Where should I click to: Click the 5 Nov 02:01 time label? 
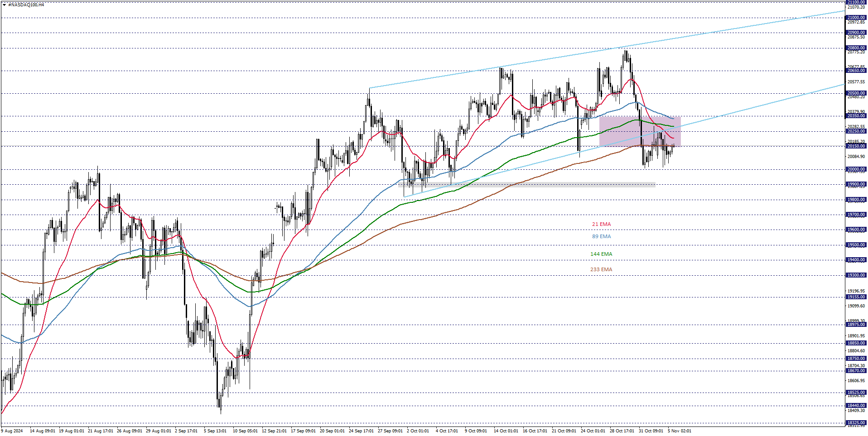tap(680, 431)
